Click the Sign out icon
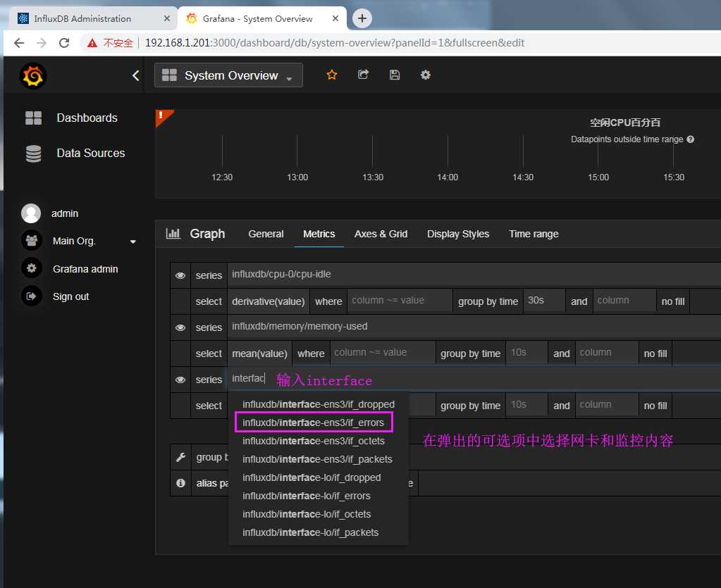 (31, 296)
